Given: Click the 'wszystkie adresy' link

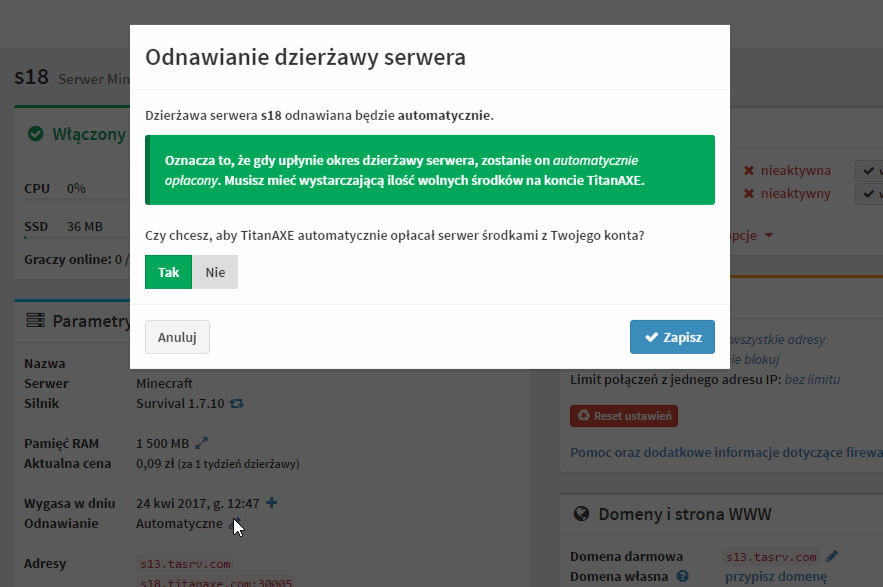Looking at the screenshot, I should (778, 339).
